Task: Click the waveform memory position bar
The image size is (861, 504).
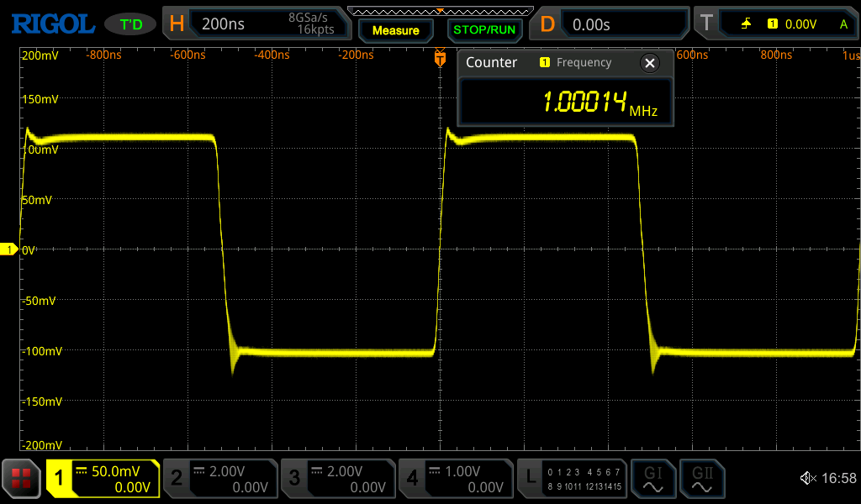Action: (x=440, y=11)
